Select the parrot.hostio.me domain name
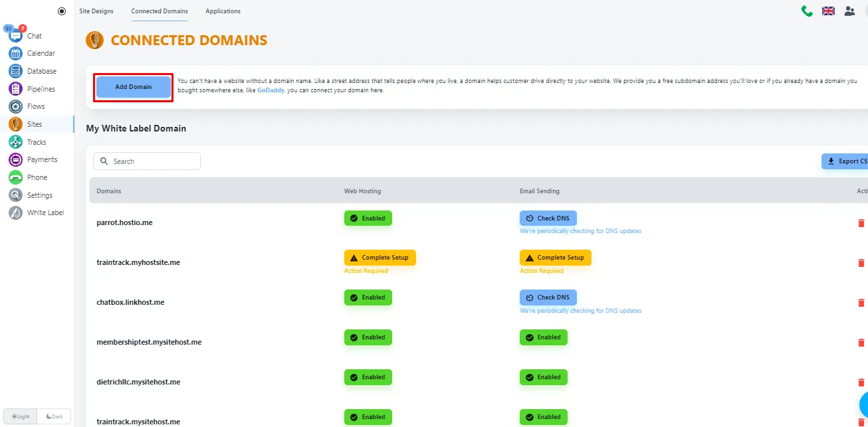The width and height of the screenshot is (868, 427). coord(124,222)
